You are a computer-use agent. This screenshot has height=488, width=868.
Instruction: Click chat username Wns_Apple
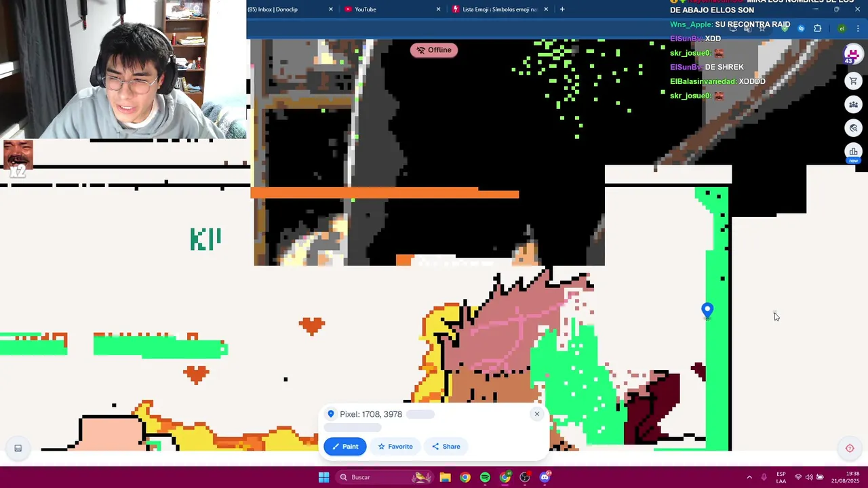click(x=691, y=24)
